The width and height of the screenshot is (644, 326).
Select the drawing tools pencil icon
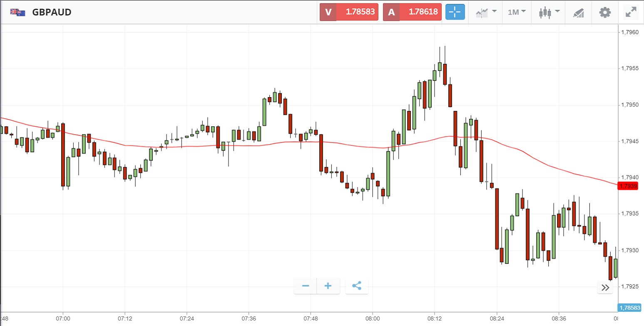pos(578,12)
